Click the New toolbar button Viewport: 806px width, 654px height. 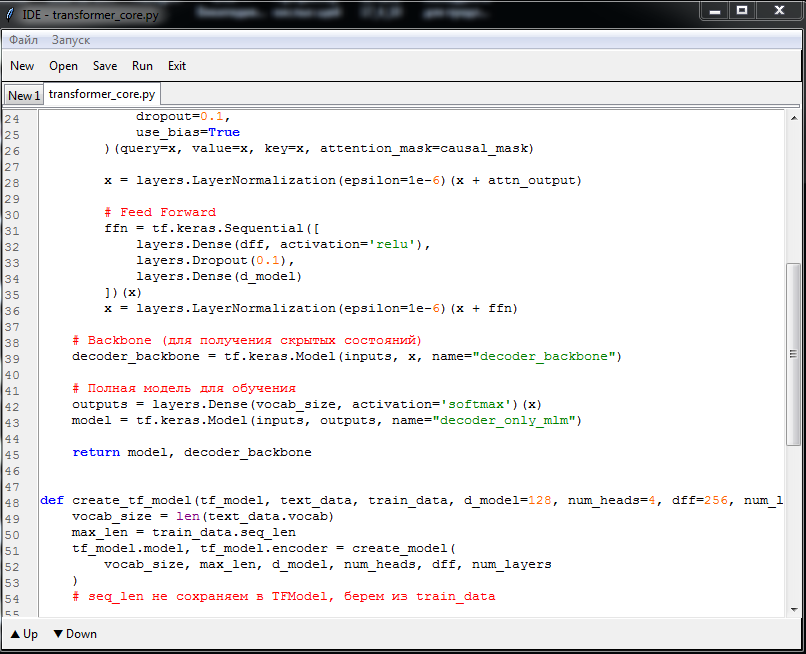click(22, 66)
